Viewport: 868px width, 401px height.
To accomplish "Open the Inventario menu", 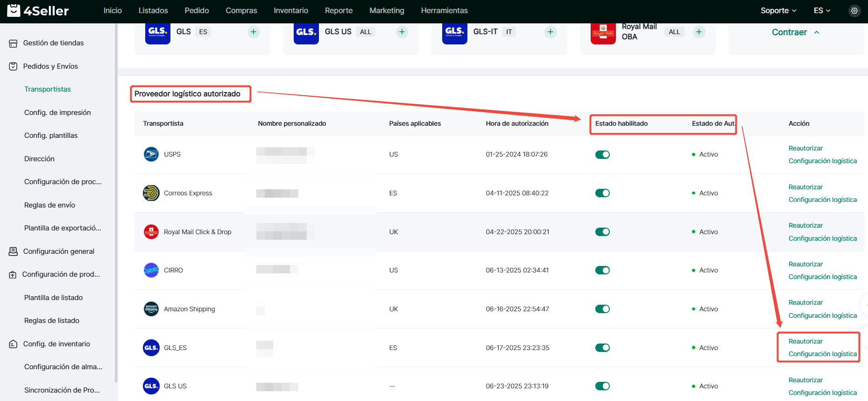I will click(291, 10).
